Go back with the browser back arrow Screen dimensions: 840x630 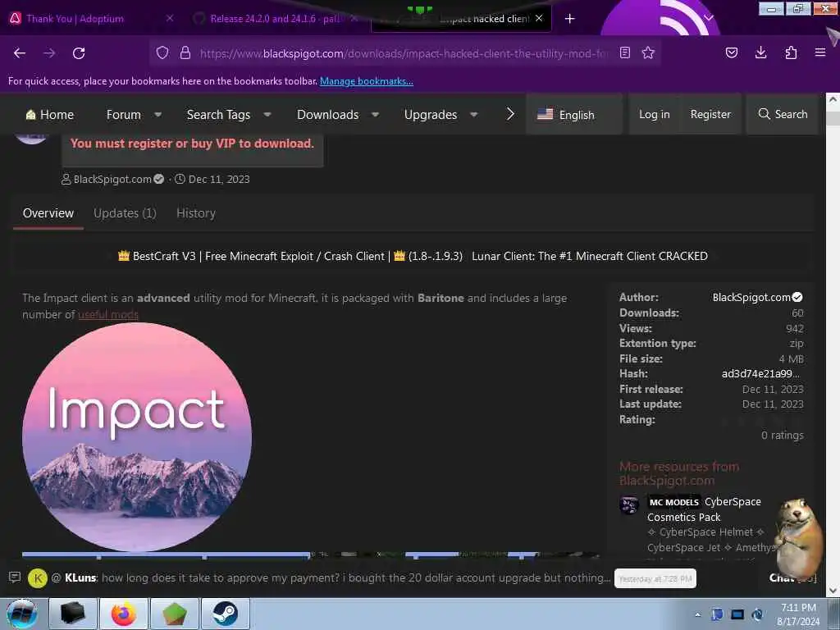20,53
